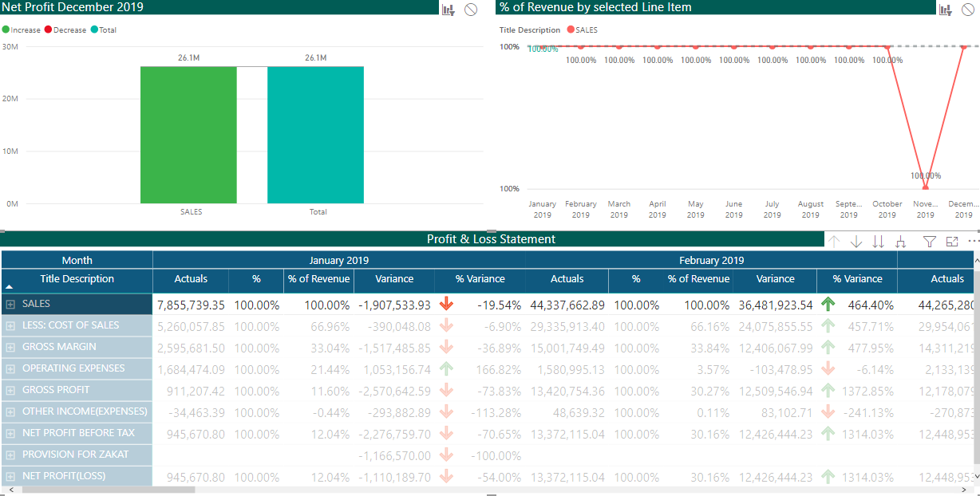Open more options ellipsis on matrix

point(974,241)
